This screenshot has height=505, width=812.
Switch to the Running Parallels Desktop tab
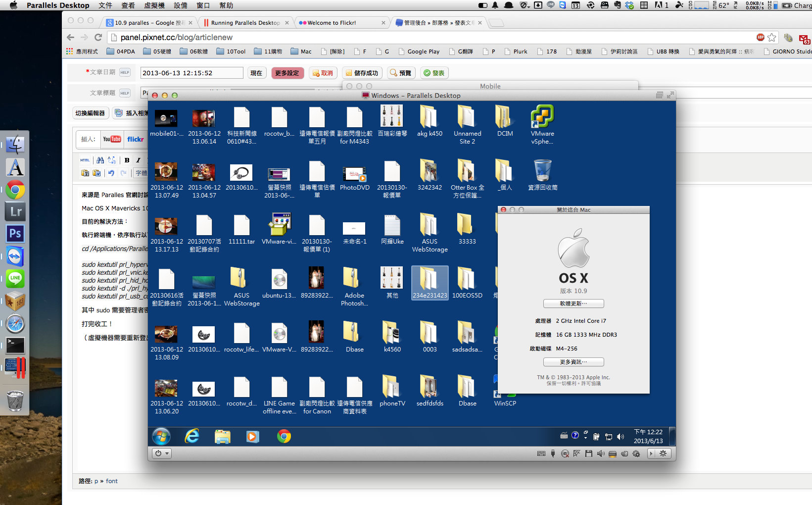click(246, 23)
